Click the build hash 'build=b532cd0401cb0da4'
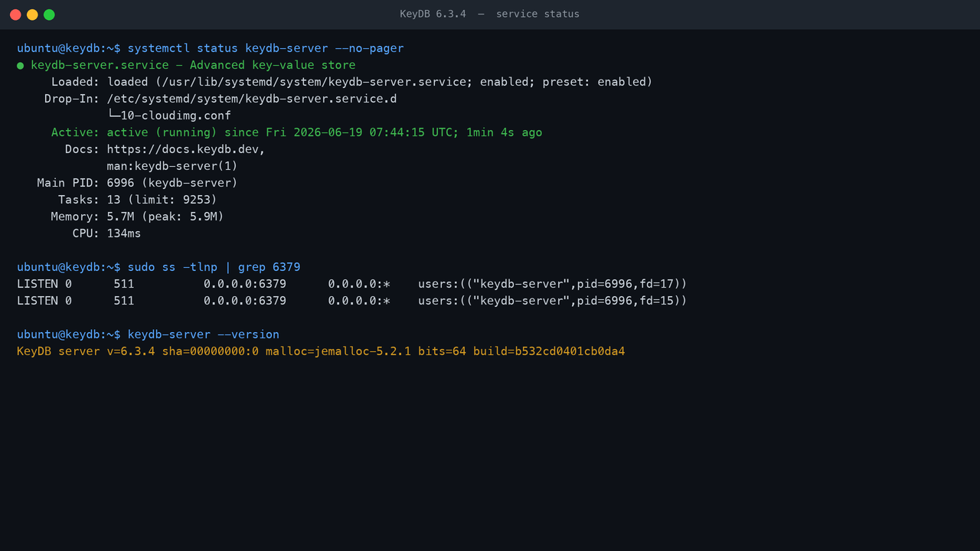980x551 pixels. coord(549,351)
